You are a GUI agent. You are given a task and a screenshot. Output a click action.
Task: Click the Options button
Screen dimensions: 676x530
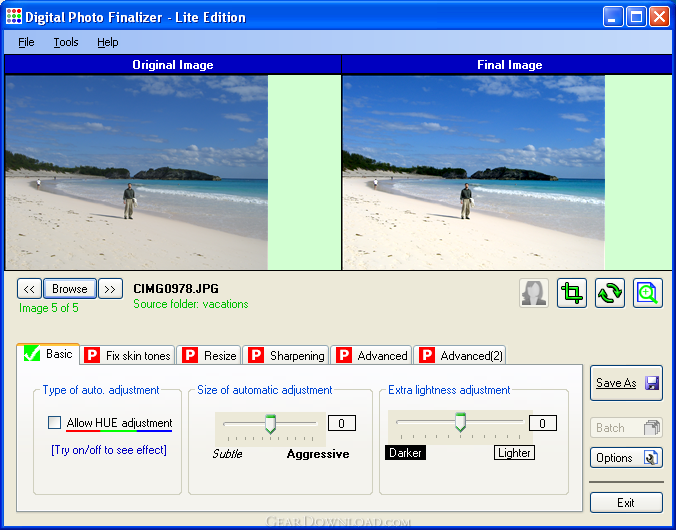pyautogui.click(x=626, y=458)
